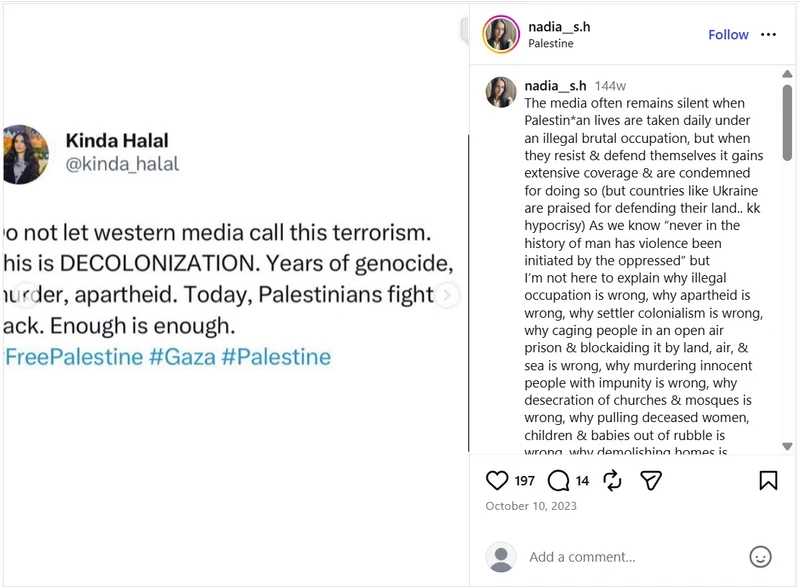View the list of 197 likes
This screenshot has height=588, width=800.
[524, 481]
